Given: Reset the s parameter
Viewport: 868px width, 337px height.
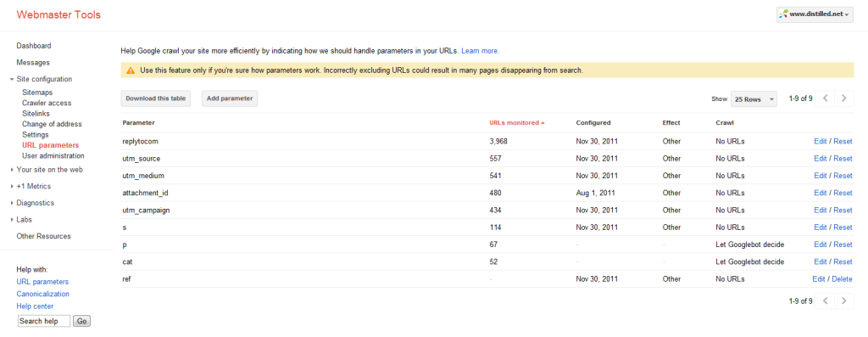Looking at the screenshot, I should tap(843, 227).
